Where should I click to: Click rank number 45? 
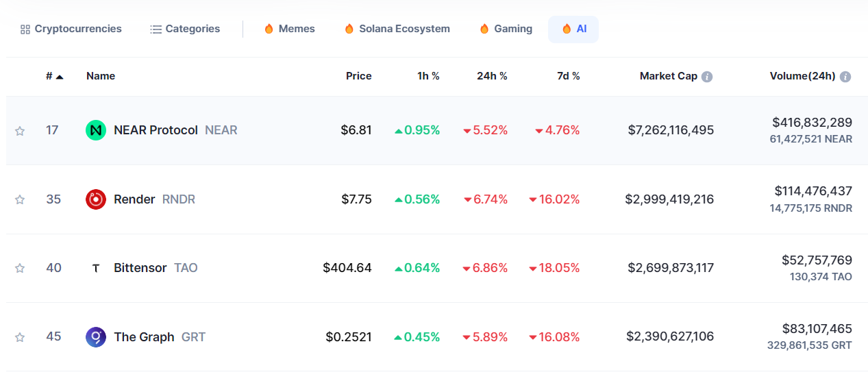coord(53,337)
